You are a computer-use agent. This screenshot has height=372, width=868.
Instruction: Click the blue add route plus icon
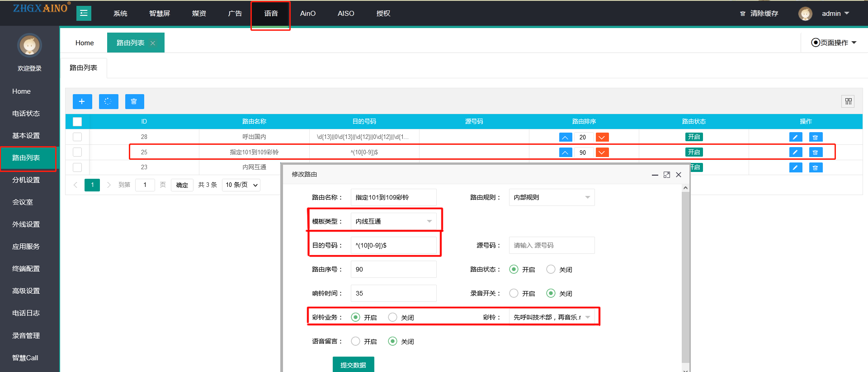(82, 101)
